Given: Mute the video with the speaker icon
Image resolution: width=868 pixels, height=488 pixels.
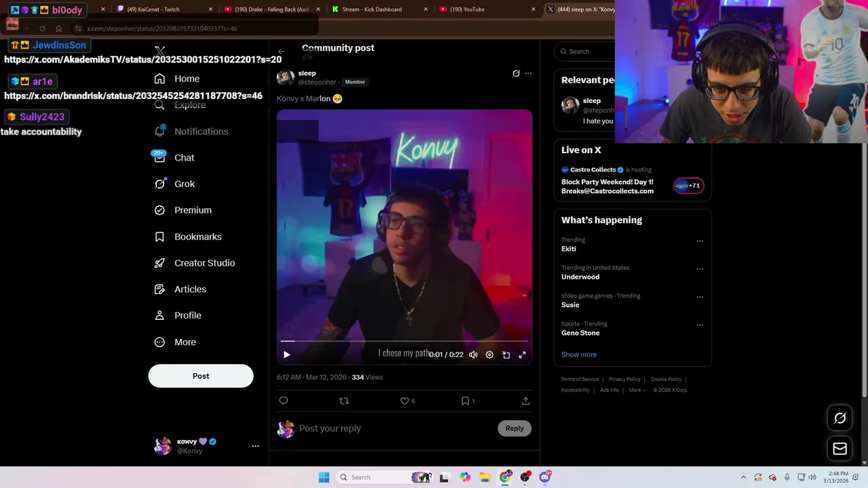Looking at the screenshot, I should 473,354.
